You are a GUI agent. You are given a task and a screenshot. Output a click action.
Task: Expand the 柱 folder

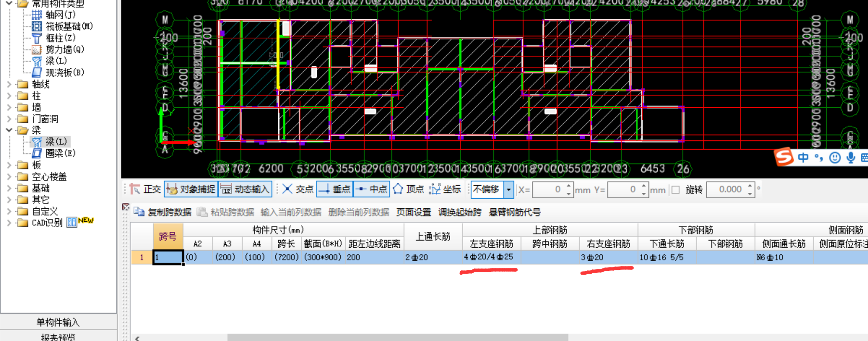click(x=9, y=96)
